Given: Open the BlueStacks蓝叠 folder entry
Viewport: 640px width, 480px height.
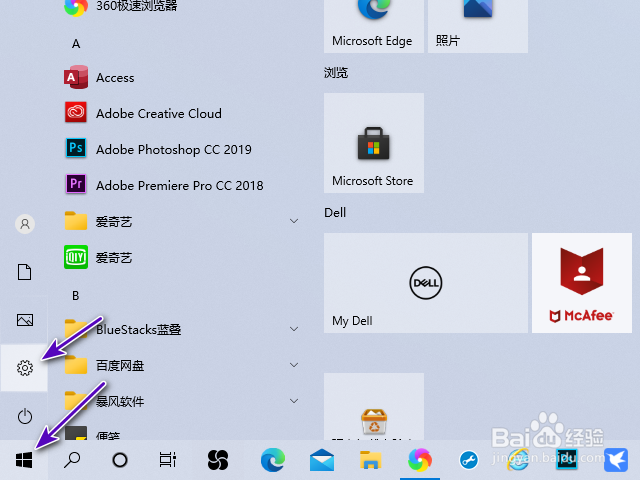Looking at the screenshot, I should (180, 329).
